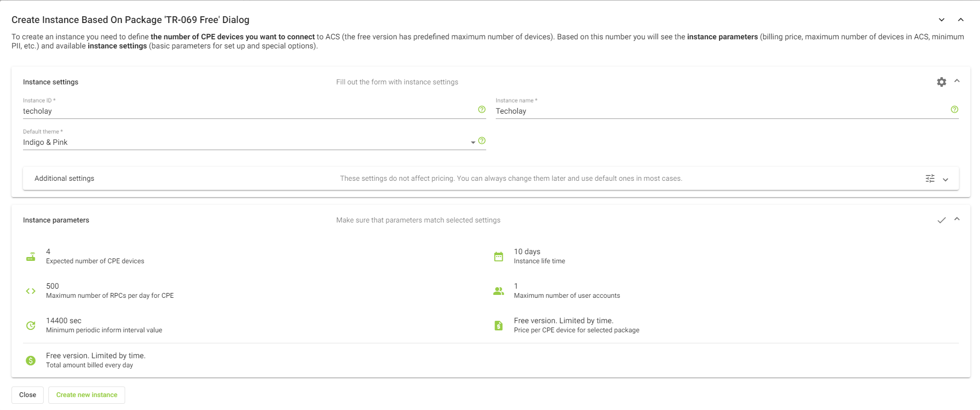
Task: Click help icon next to Instance ID
Action: click(481, 110)
